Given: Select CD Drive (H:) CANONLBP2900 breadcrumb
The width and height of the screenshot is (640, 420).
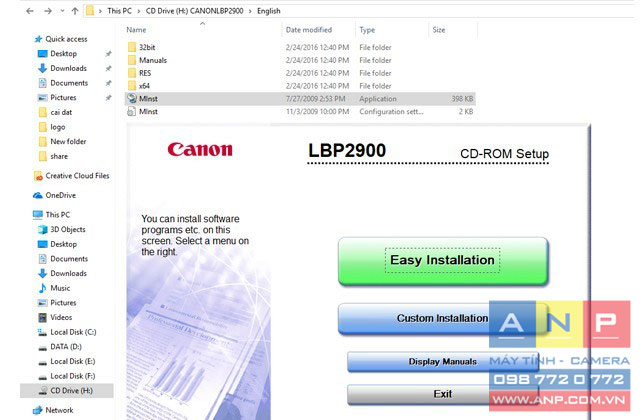Looking at the screenshot, I should (194, 11).
